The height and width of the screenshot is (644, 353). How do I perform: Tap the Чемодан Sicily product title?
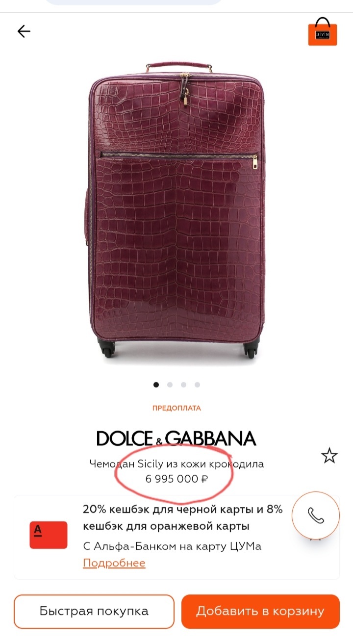click(176, 464)
